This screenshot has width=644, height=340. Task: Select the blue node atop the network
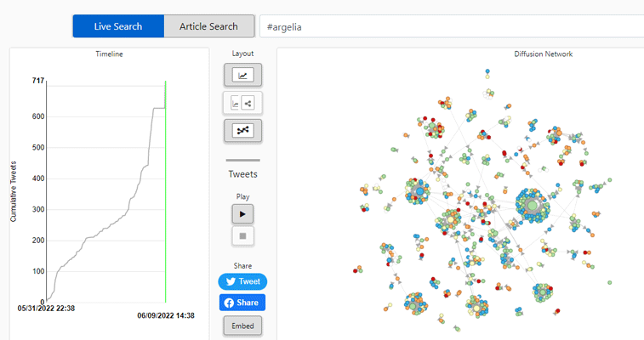pos(487,71)
